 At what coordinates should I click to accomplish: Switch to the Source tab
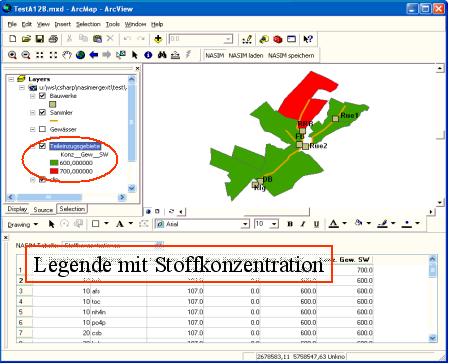coord(43,210)
